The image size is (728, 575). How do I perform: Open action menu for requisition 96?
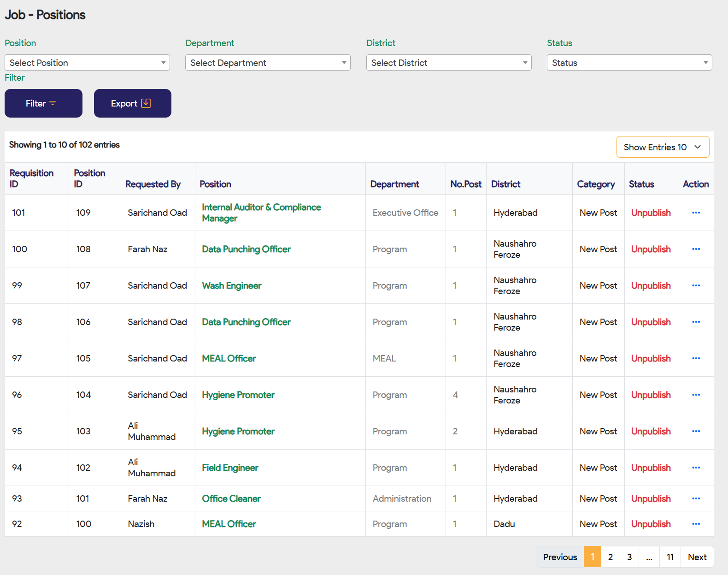point(696,395)
